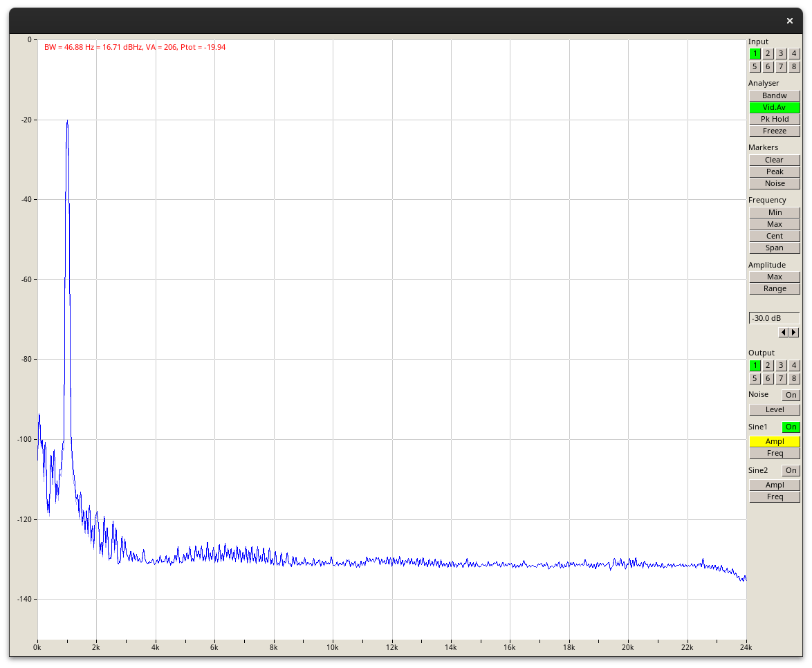Select Output channel 5
Screen dimensions: 812x668
tap(755, 378)
